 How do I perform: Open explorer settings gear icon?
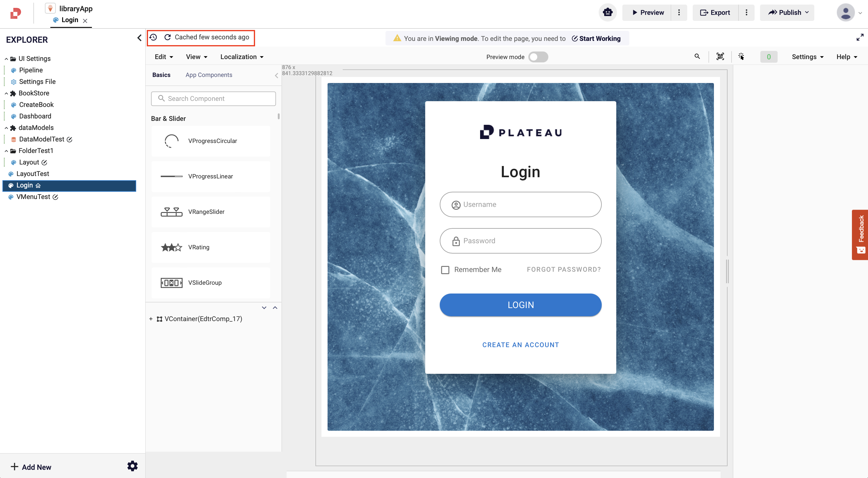point(133,466)
